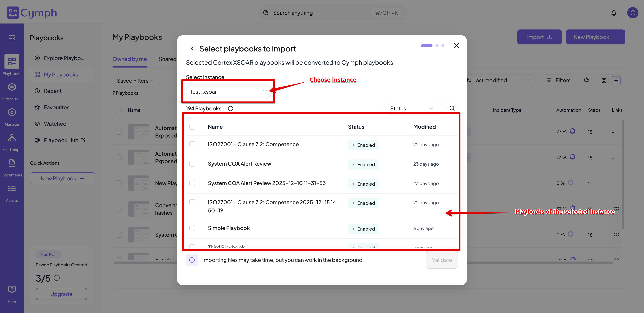Viewport: 644px width, 313px height.
Task: Check the Simple Playbook checkbox
Action: pos(192,228)
